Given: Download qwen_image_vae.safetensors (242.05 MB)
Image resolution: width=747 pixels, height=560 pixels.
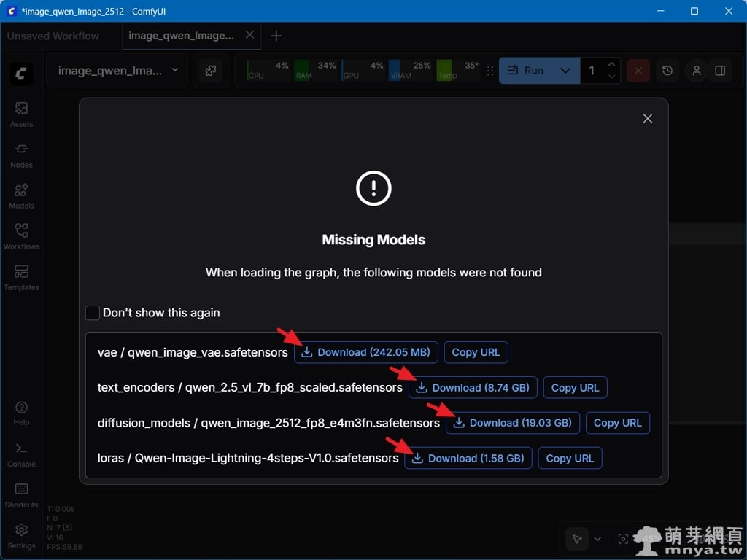Looking at the screenshot, I should coord(366,352).
